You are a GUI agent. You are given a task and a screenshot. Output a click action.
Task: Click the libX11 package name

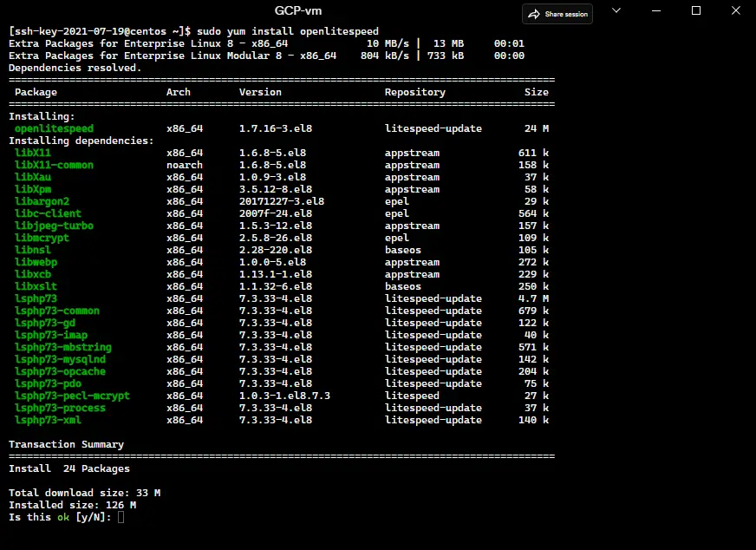(32, 153)
